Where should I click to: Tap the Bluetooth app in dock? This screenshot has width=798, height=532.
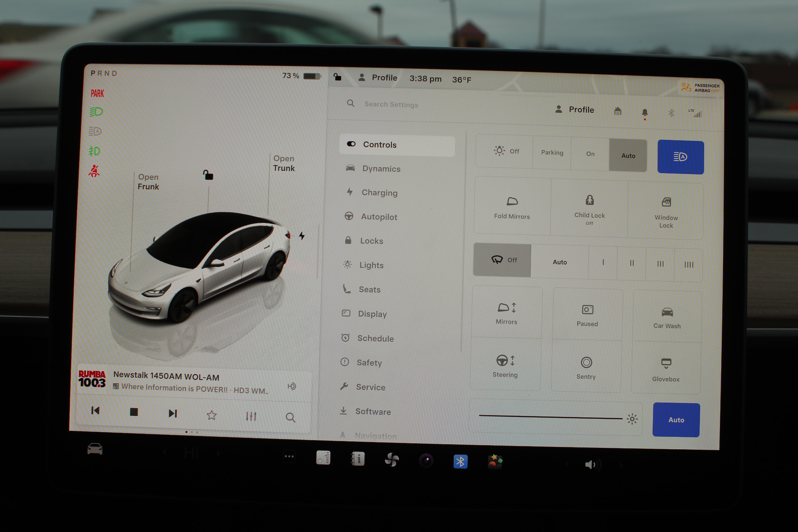point(460,461)
